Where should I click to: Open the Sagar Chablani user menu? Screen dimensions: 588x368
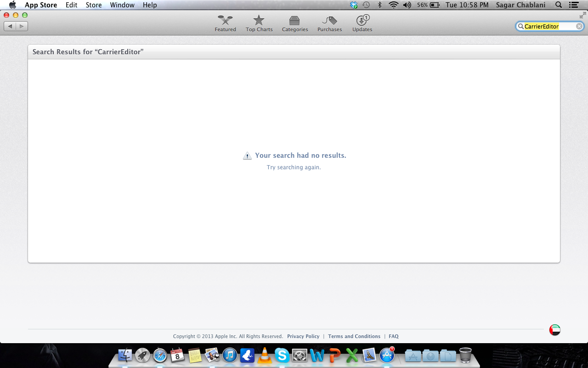pos(520,5)
